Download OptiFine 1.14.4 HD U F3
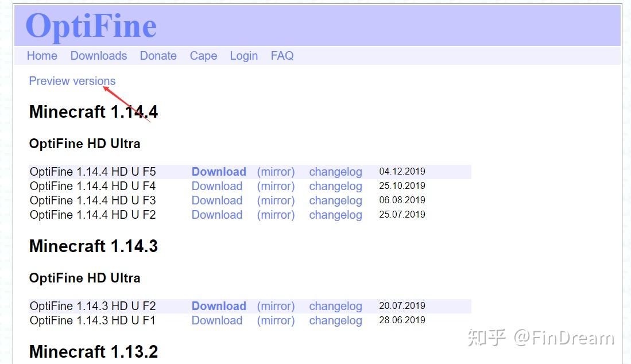Image resolution: width=631 pixels, height=364 pixels. (217, 200)
